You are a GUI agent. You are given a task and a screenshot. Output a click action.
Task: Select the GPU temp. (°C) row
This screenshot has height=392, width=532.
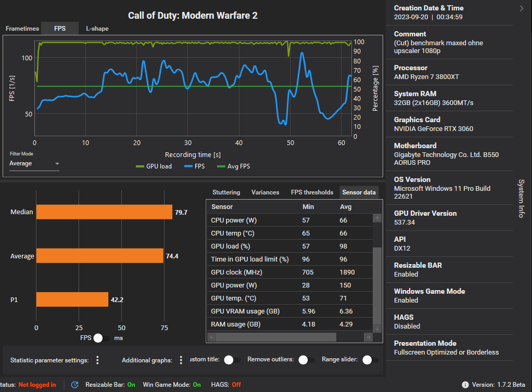tap(290, 298)
